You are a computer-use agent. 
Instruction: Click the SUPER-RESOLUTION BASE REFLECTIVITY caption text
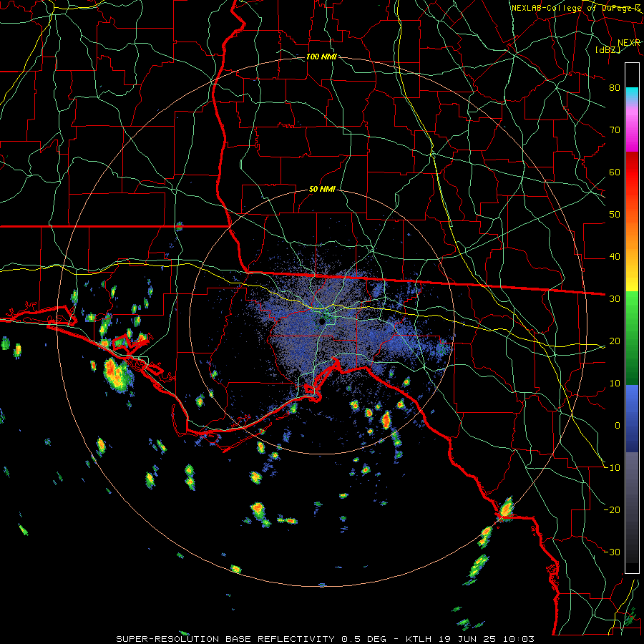pos(225,639)
